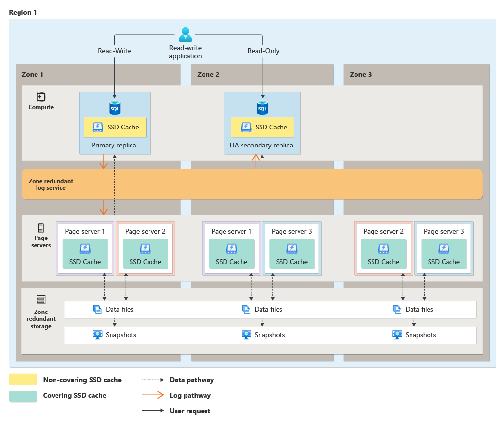Select the Read-write application user icon
Screen dimensions: 504x422
coord(185,34)
